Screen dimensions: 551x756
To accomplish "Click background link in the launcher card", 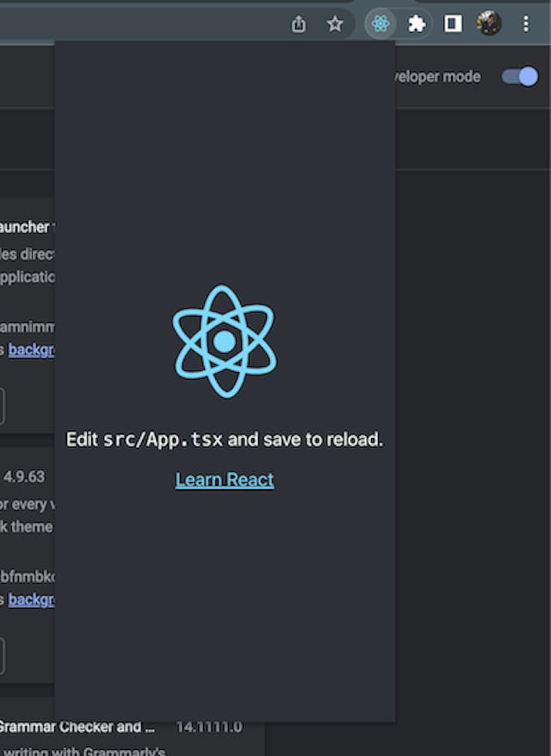I will pos(32,350).
